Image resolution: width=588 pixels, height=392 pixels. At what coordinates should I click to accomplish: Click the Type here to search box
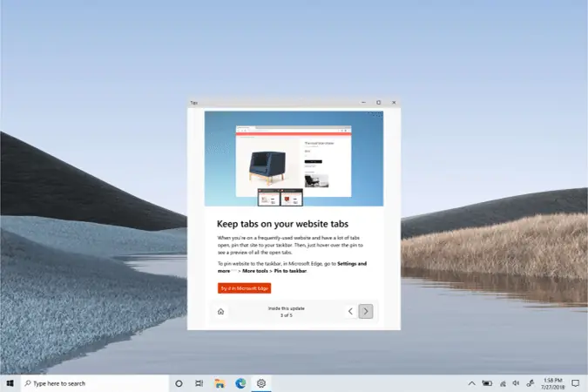coord(95,383)
